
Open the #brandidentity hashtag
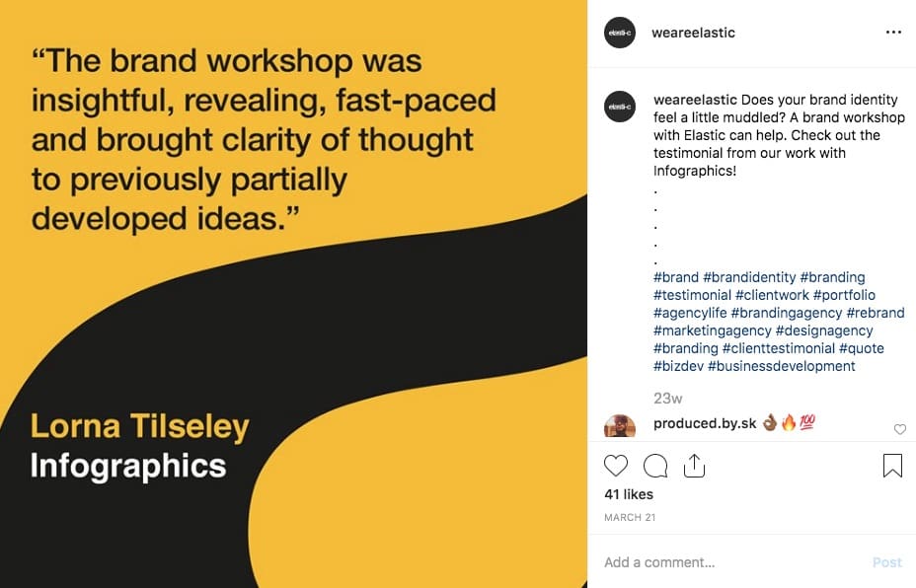tap(749, 277)
